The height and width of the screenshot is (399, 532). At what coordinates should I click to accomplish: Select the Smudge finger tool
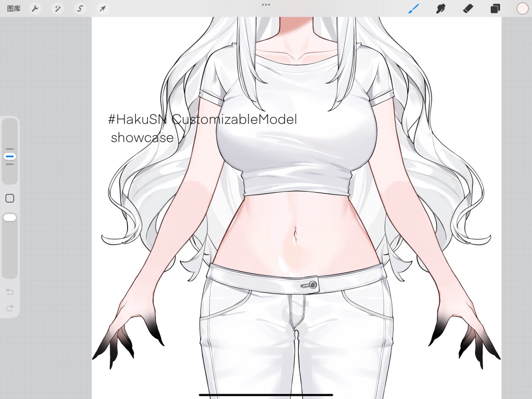click(441, 8)
